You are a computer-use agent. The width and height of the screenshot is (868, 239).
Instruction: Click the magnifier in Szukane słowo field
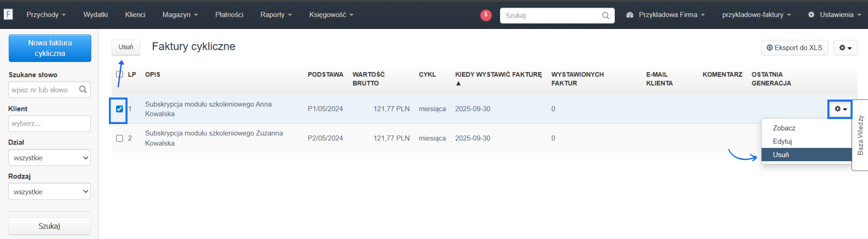pyautogui.click(x=83, y=90)
